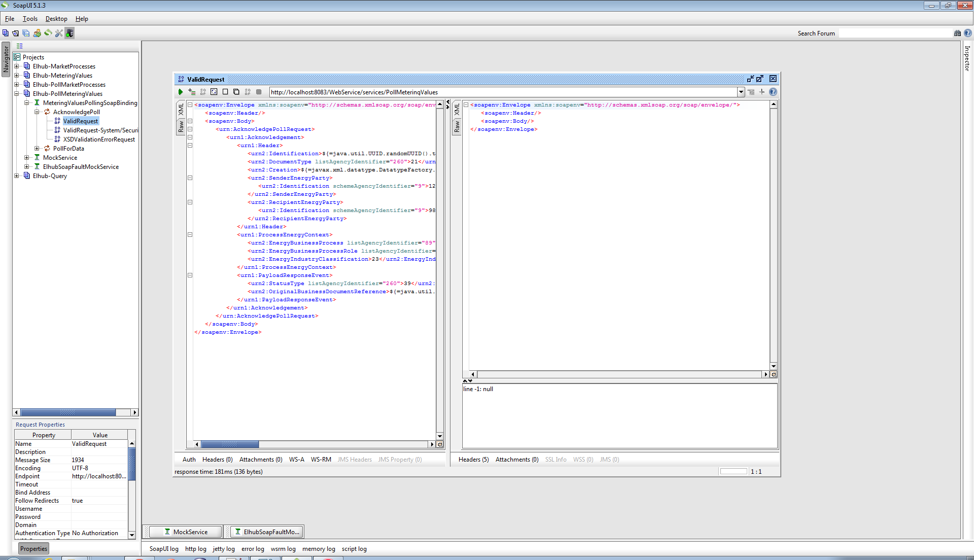Click Clone this request icon
Image resolution: width=974 pixels, height=560 pixels.
tap(236, 92)
